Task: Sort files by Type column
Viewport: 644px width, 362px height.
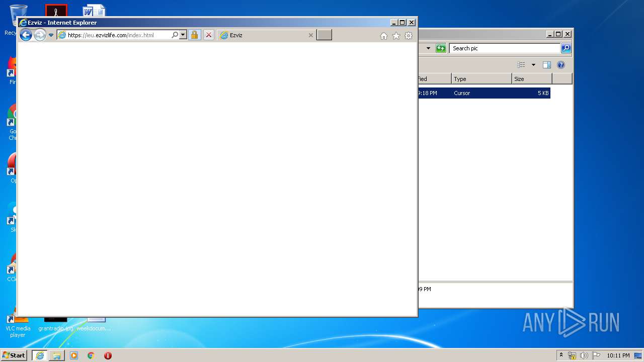Action: [481, 79]
